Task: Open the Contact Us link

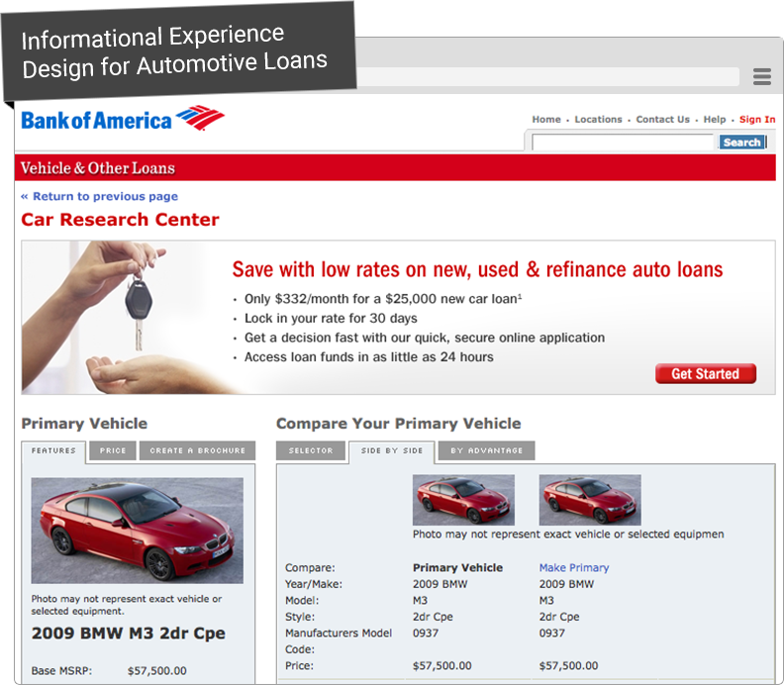Action: click(x=662, y=120)
